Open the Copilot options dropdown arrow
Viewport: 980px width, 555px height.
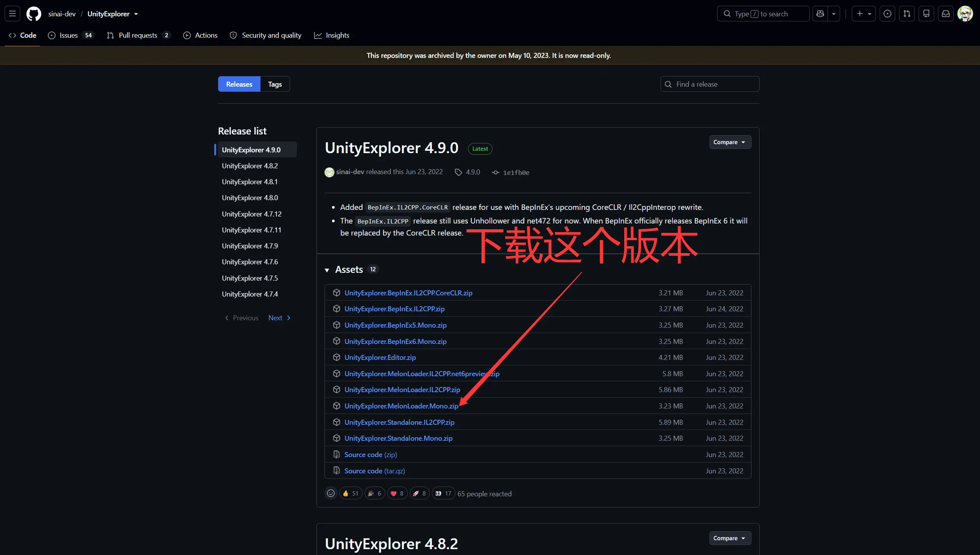(834, 14)
